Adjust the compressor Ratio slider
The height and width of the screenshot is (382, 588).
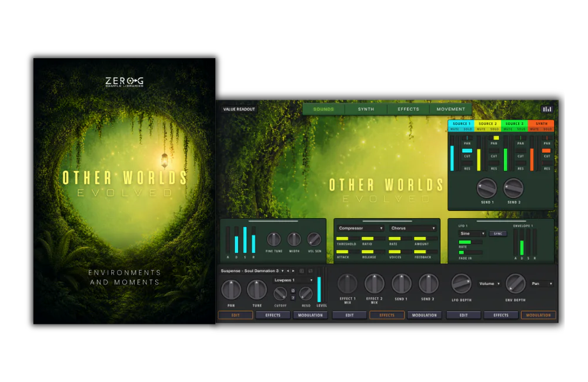tap(373, 239)
